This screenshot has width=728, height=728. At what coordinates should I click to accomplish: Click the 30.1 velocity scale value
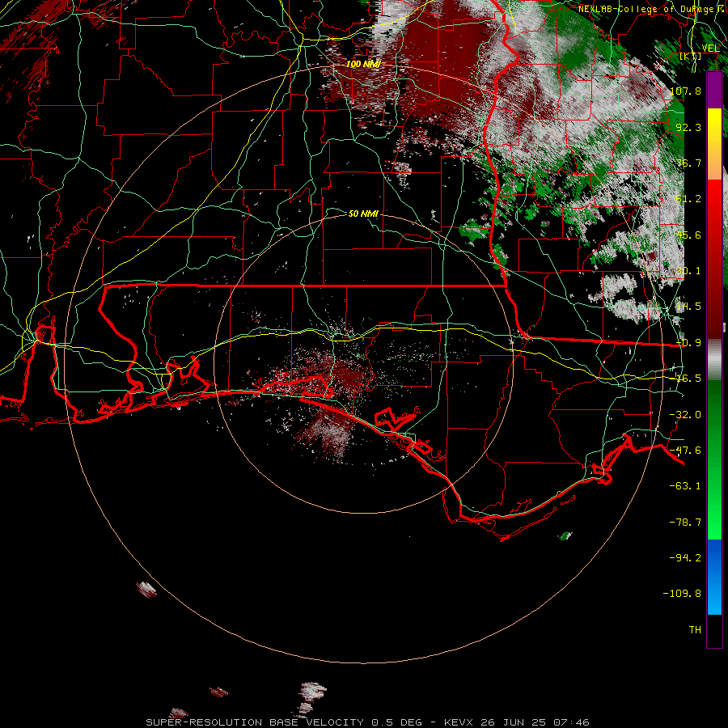tap(688, 271)
